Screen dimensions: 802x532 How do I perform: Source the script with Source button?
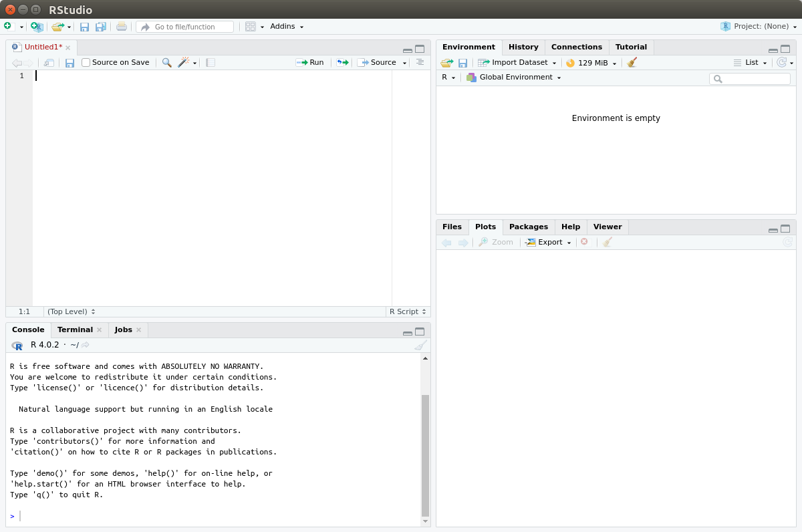[x=377, y=63]
